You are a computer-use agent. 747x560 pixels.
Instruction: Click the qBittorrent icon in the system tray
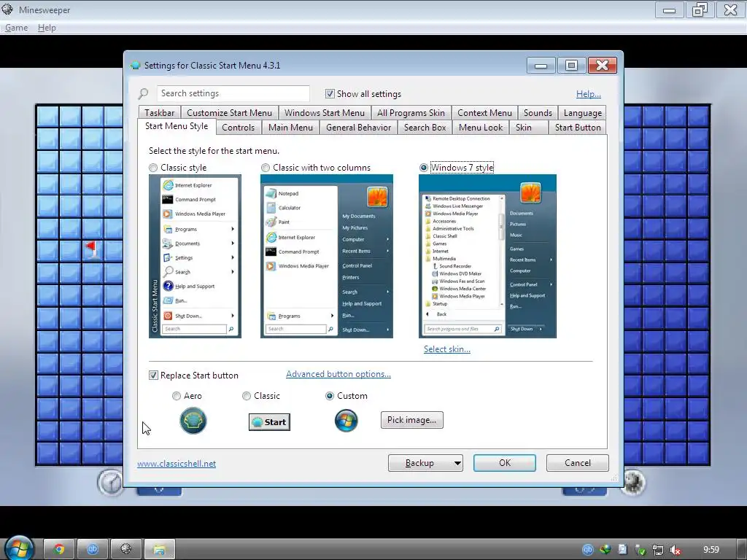tap(588, 550)
